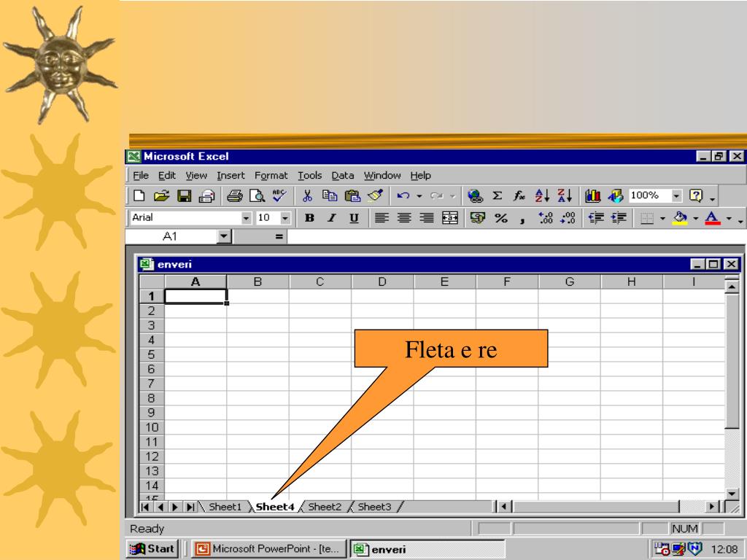Activate the Format Painter brush
The height and width of the screenshot is (560, 747).
click(x=375, y=195)
